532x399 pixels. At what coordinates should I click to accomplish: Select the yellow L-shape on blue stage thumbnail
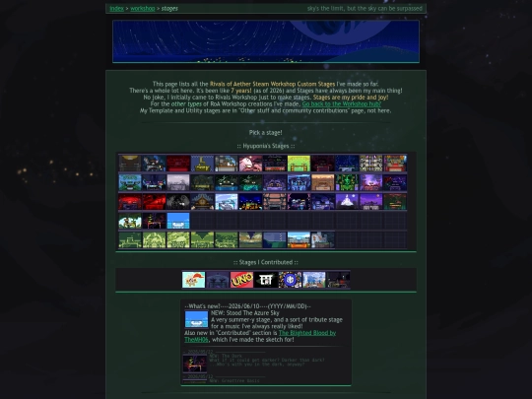202,164
